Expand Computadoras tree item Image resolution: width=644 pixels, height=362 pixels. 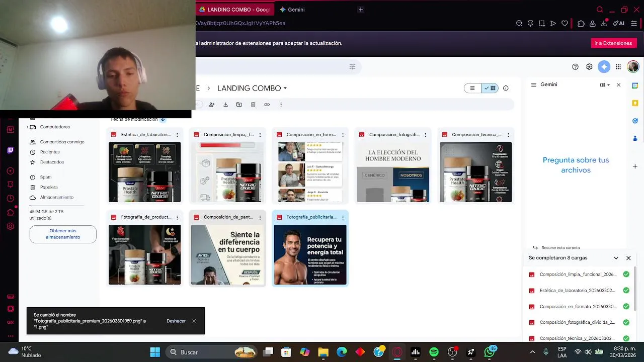point(28,127)
